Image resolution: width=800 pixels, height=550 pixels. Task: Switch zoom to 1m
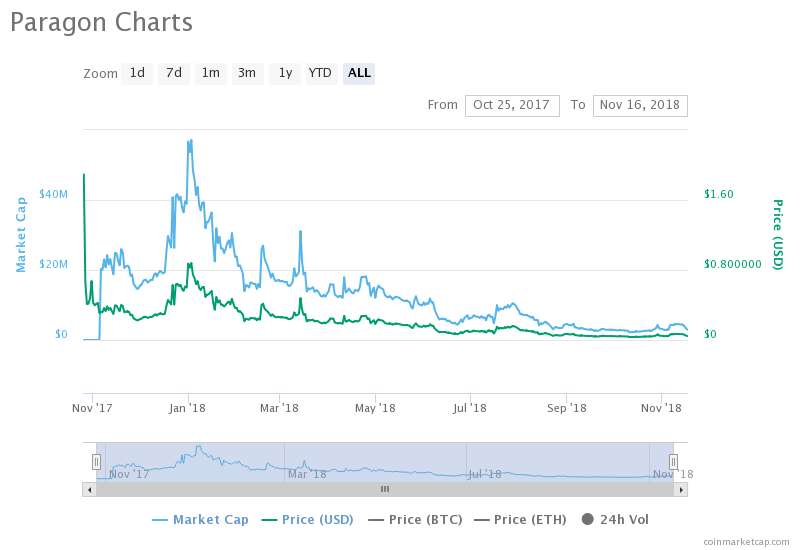click(x=210, y=73)
